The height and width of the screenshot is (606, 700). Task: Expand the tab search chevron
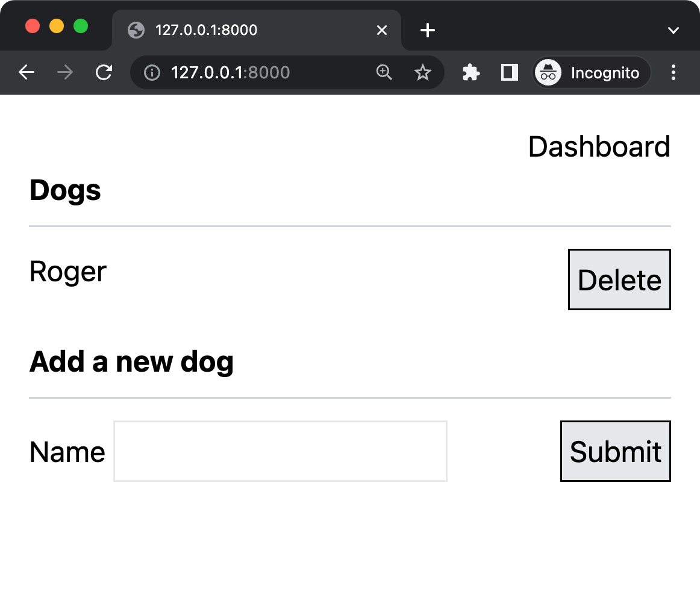coord(673,30)
